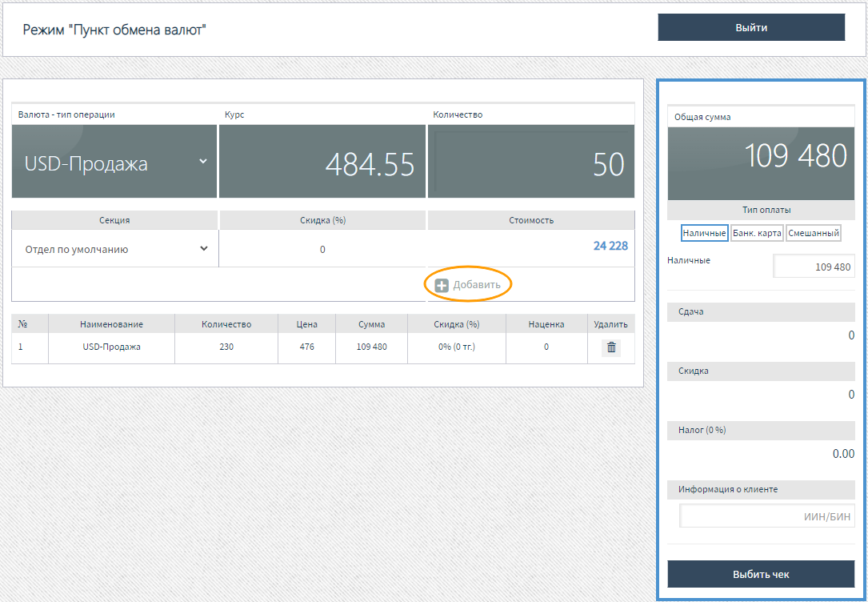The height and width of the screenshot is (602, 868).
Task: Click the Налог (0 %) label
Action: [x=702, y=431]
